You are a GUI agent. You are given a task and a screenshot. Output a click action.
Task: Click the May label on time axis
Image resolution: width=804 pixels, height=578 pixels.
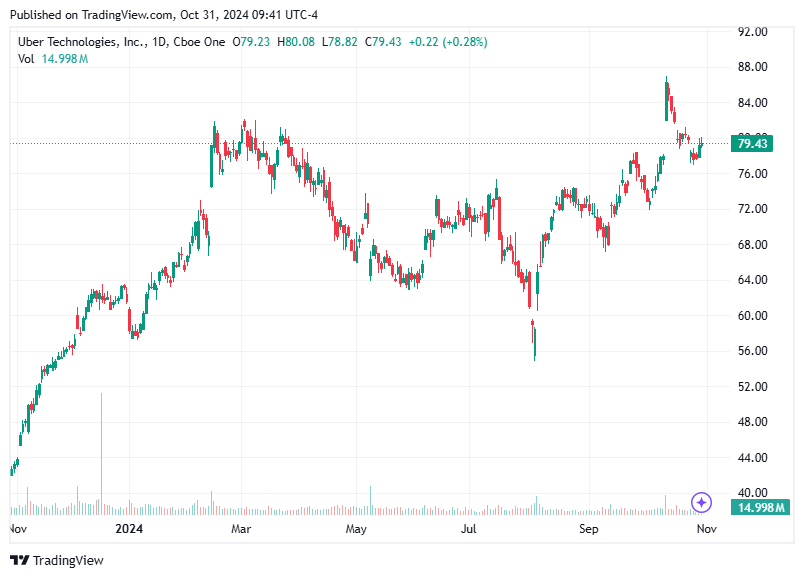(x=356, y=529)
